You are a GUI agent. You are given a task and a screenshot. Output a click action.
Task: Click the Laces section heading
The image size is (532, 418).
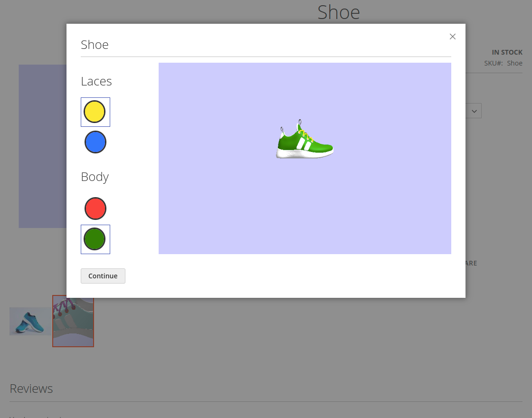96,81
